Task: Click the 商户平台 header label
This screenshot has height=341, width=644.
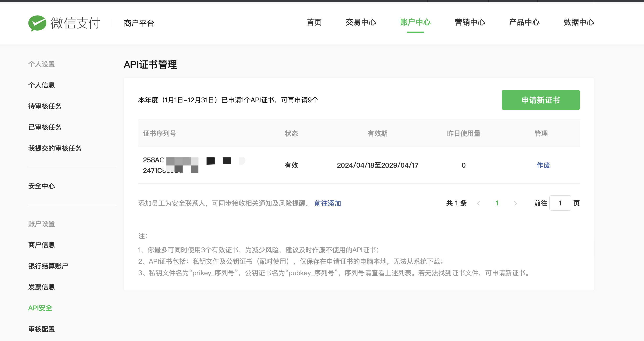Action: pyautogui.click(x=139, y=23)
